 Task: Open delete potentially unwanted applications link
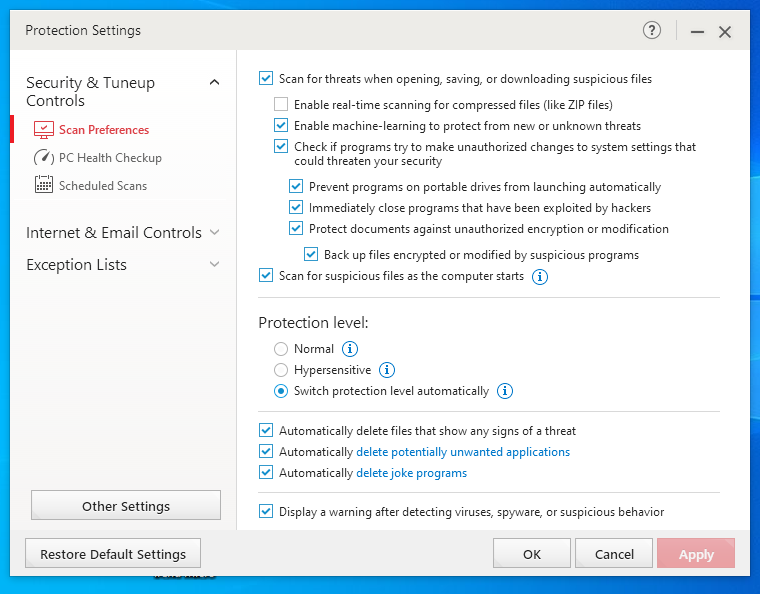(x=463, y=452)
